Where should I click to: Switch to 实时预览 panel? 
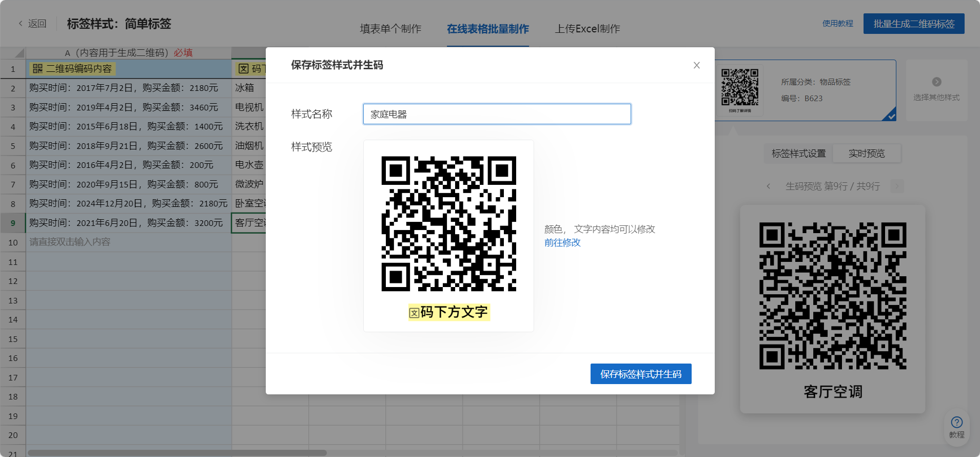(866, 154)
